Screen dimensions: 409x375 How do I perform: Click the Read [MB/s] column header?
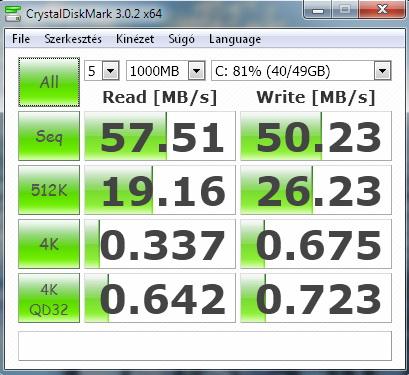pos(160,97)
